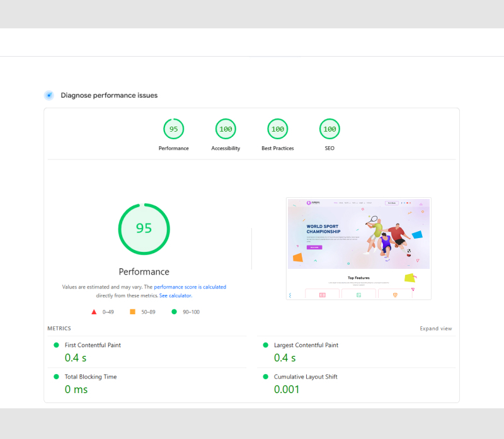Click the Total Blocking Time metric label
504x439 pixels.
91,377
